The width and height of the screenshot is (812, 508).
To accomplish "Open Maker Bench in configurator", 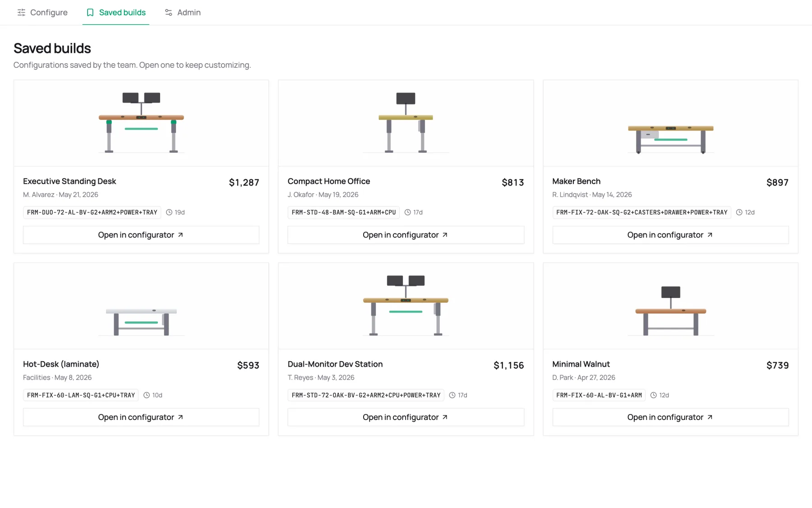I will coord(670,235).
